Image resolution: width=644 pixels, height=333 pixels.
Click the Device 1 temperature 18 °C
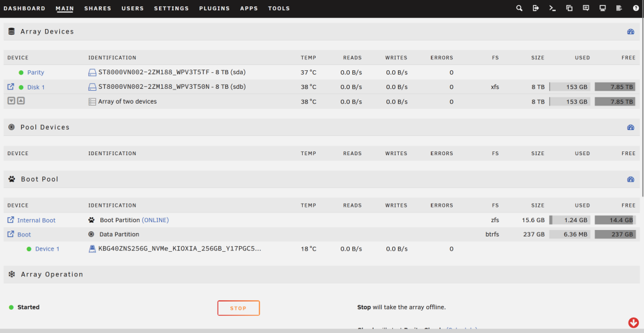(x=308, y=249)
